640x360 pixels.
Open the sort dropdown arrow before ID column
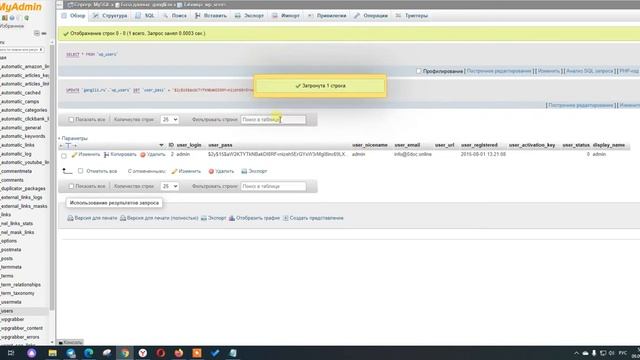[x=161, y=145]
